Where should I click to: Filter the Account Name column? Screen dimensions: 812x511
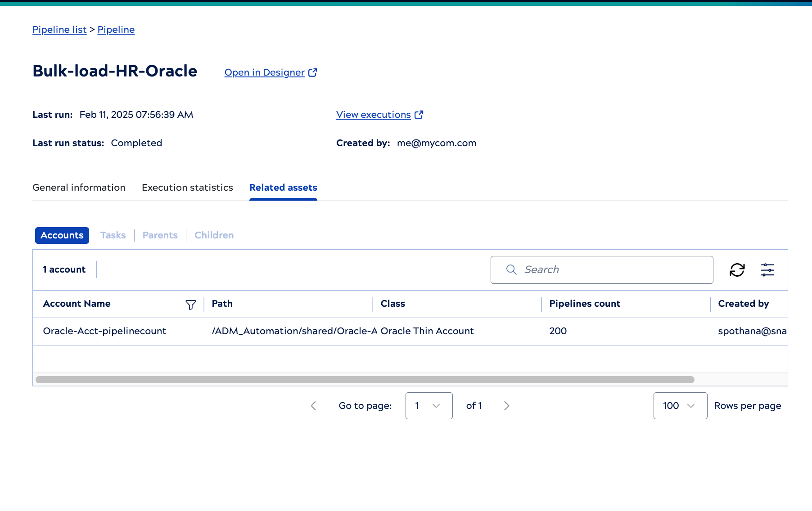coord(191,305)
